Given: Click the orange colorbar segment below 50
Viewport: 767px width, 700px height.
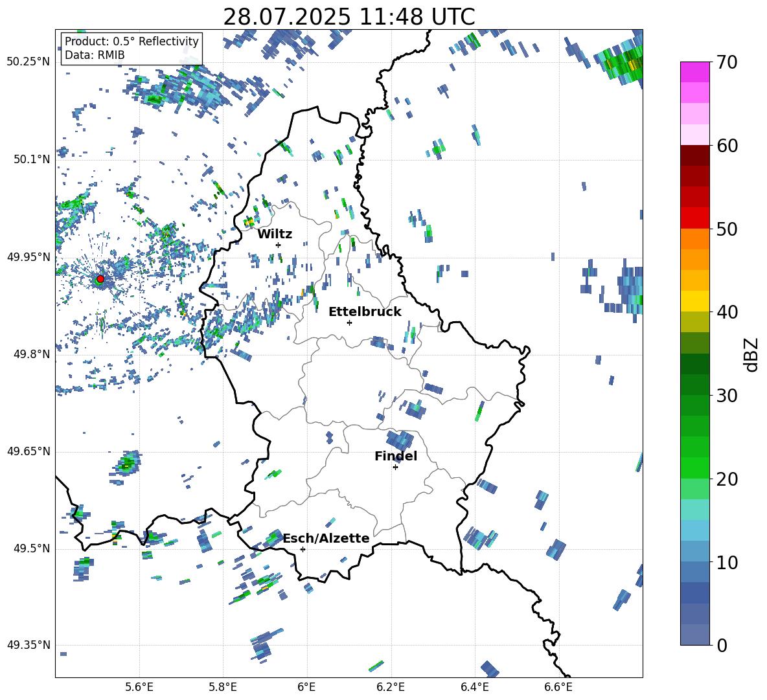Looking at the screenshot, I should coord(694,238).
